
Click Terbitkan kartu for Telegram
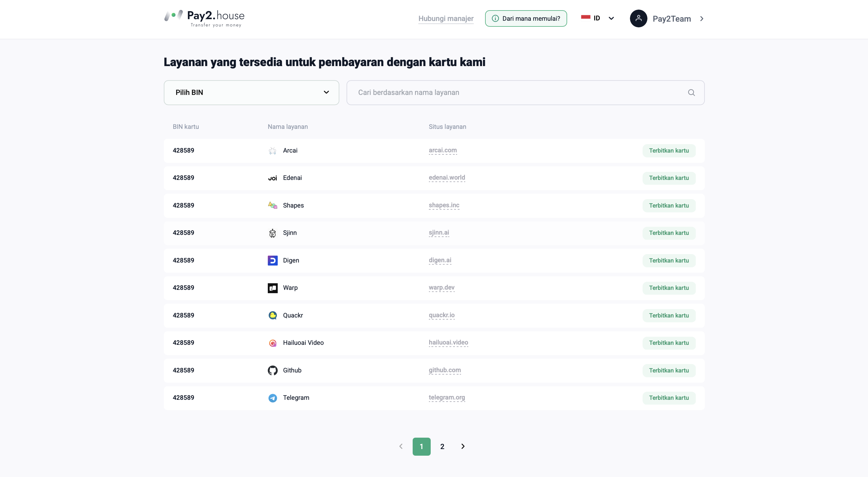(669, 397)
